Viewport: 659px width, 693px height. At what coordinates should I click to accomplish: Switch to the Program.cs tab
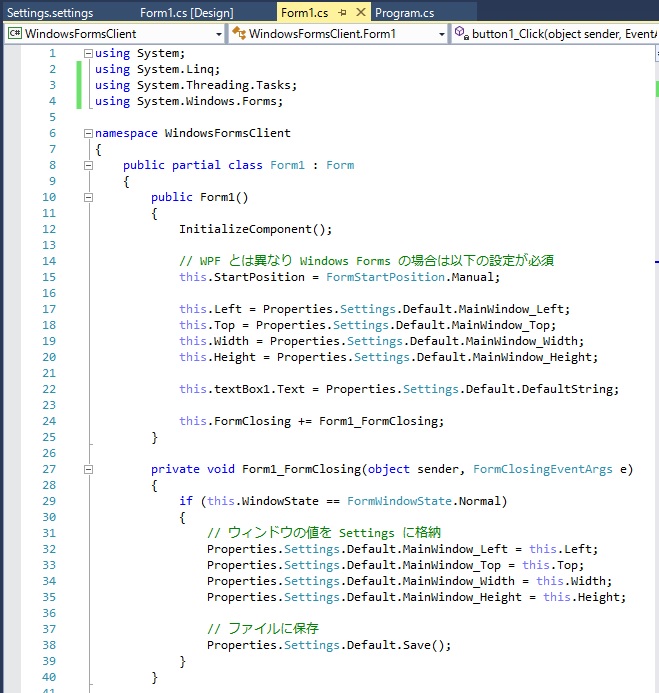404,13
